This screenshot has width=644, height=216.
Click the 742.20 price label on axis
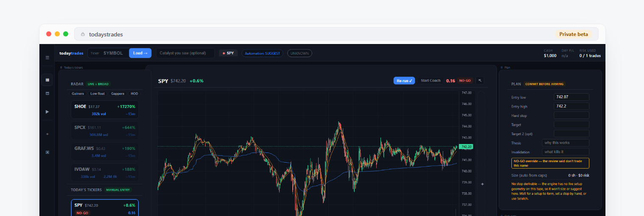pyautogui.click(x=466, y=147)
